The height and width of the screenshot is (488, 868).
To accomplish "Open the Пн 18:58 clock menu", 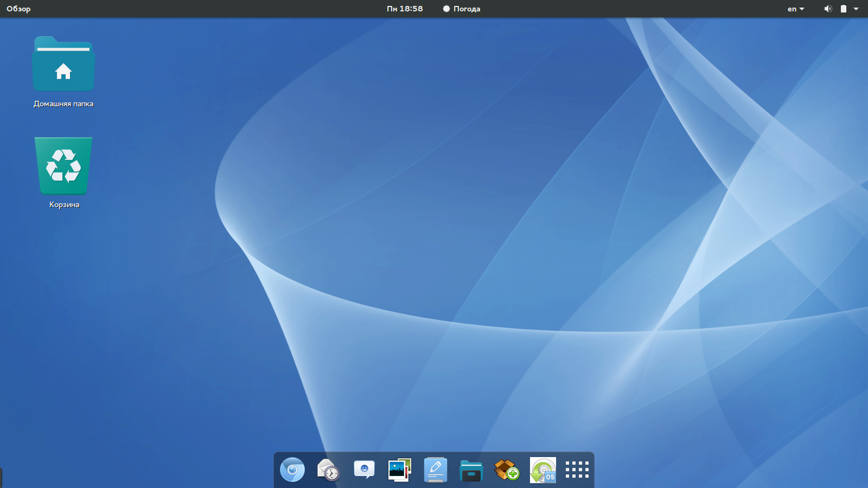I will tap(405, 9).
